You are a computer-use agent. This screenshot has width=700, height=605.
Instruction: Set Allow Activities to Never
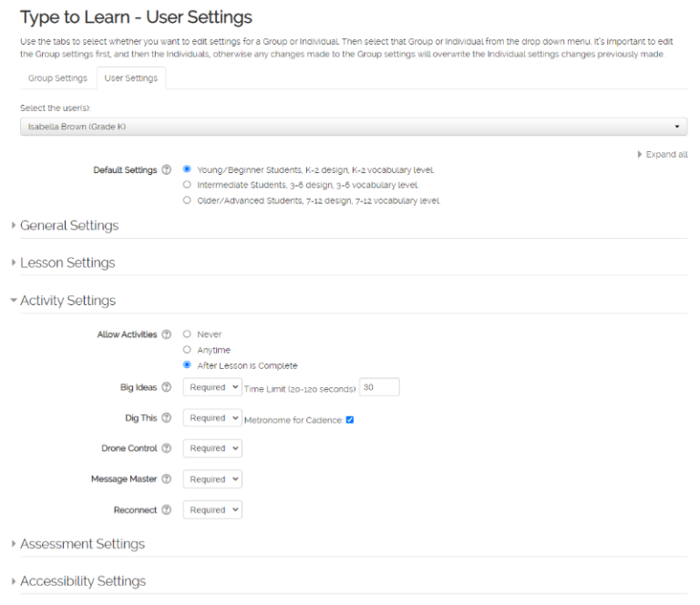pyautogui.click(x=187, y=334)
